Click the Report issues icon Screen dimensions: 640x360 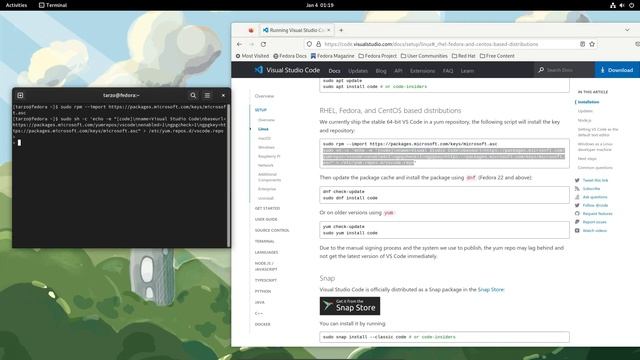tap(577, 222)
